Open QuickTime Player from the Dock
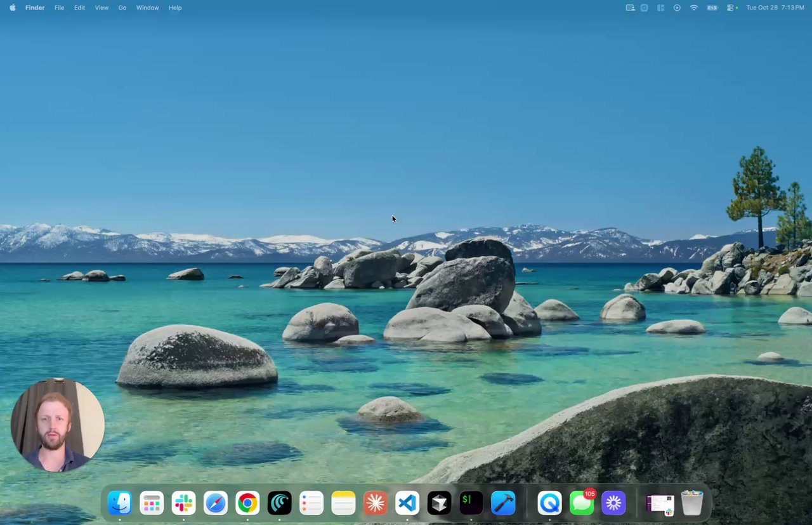The height and width of the screenshot is (525, 812). tap(549, 503)
